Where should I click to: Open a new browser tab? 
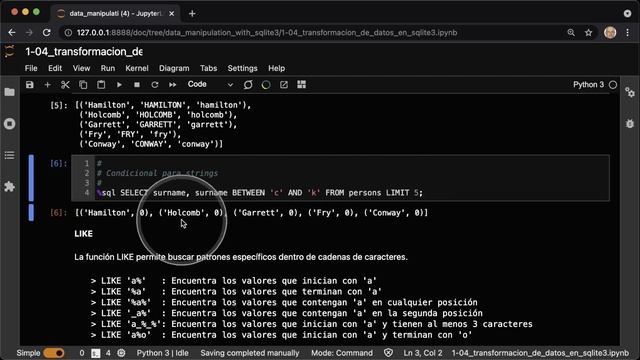tap(192, 13)
